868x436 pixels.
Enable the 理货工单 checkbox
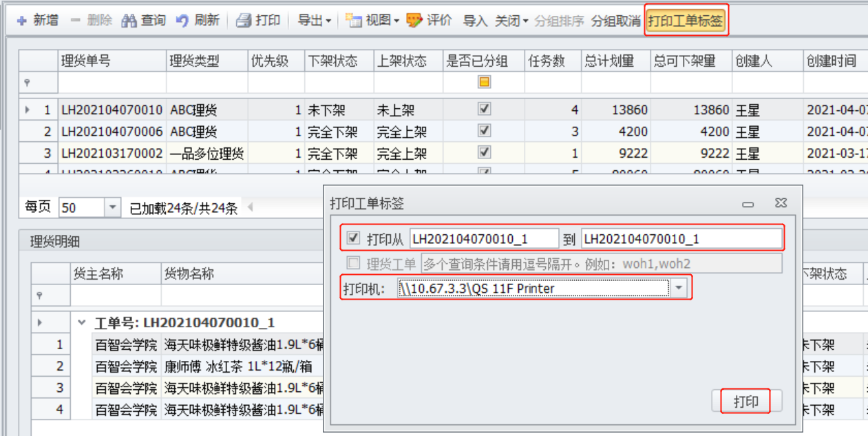[354, 262]
